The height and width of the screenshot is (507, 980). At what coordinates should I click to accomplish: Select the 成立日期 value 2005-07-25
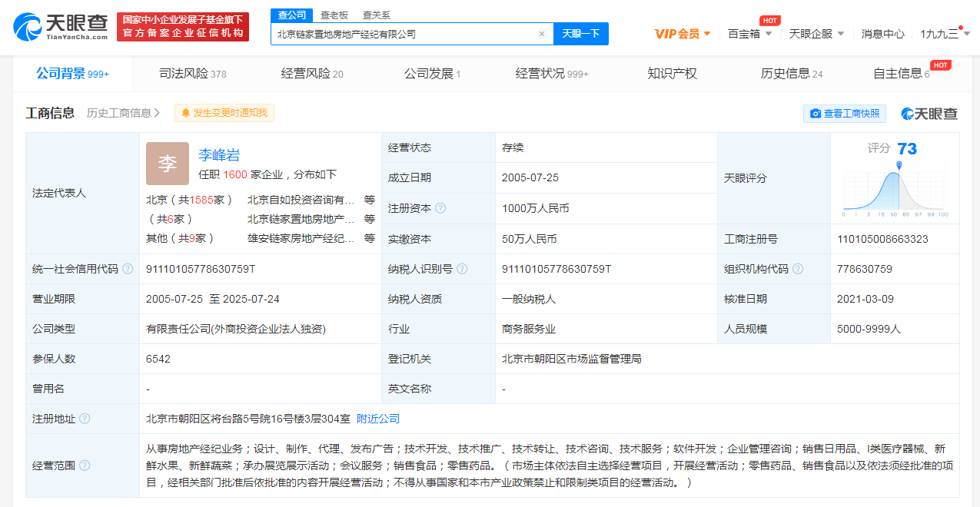[x=530, y=177]
